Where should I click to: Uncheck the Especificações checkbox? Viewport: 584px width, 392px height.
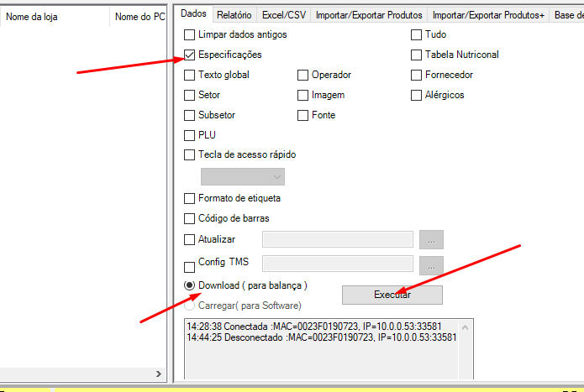click(189, 55)
